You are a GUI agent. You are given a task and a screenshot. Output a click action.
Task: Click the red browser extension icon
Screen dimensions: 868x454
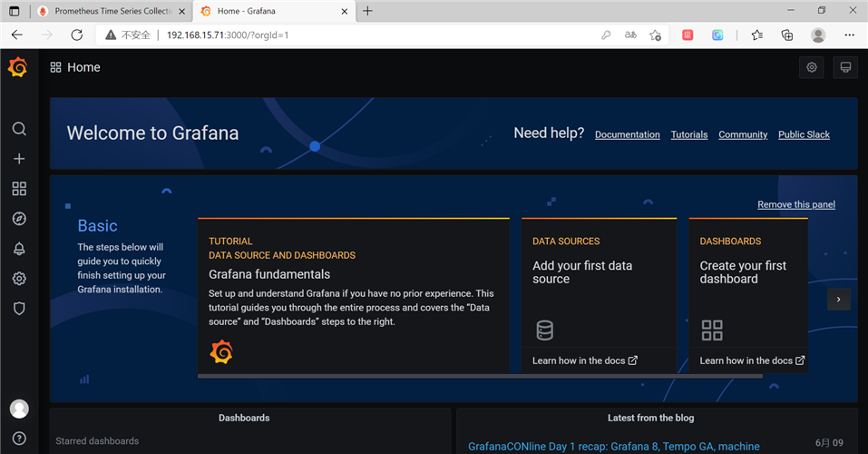688,35
